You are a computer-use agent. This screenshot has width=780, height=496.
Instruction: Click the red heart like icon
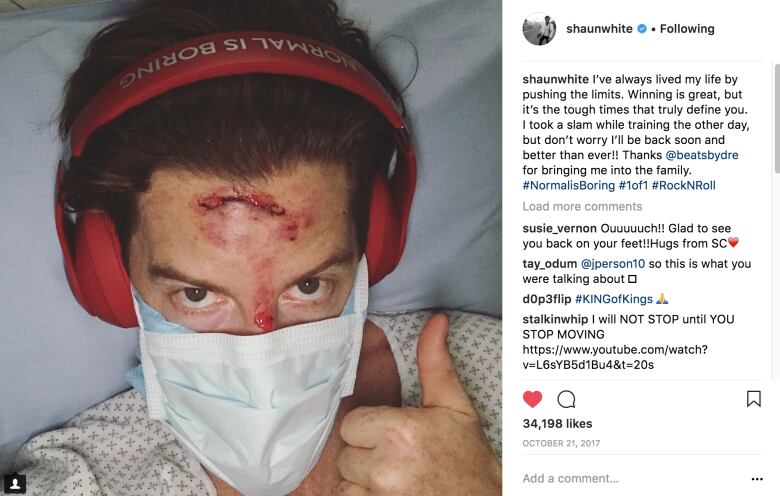(x=532, y=399)
